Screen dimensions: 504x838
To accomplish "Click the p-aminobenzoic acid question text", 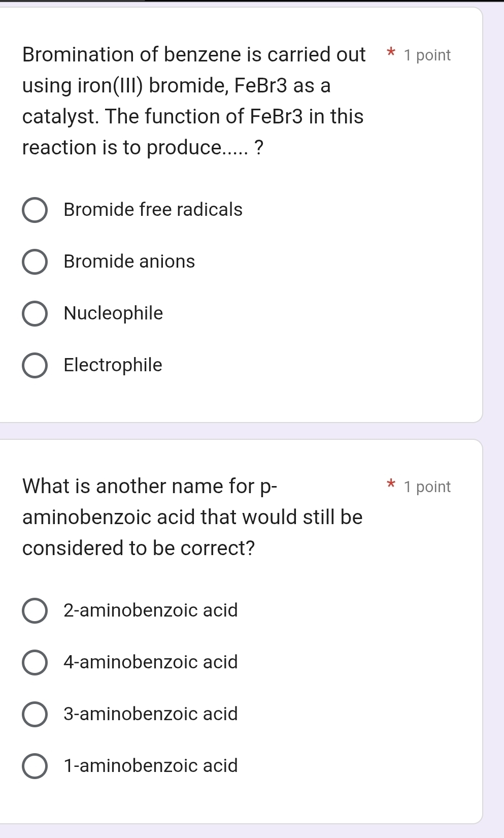I will tap(192, 517).
